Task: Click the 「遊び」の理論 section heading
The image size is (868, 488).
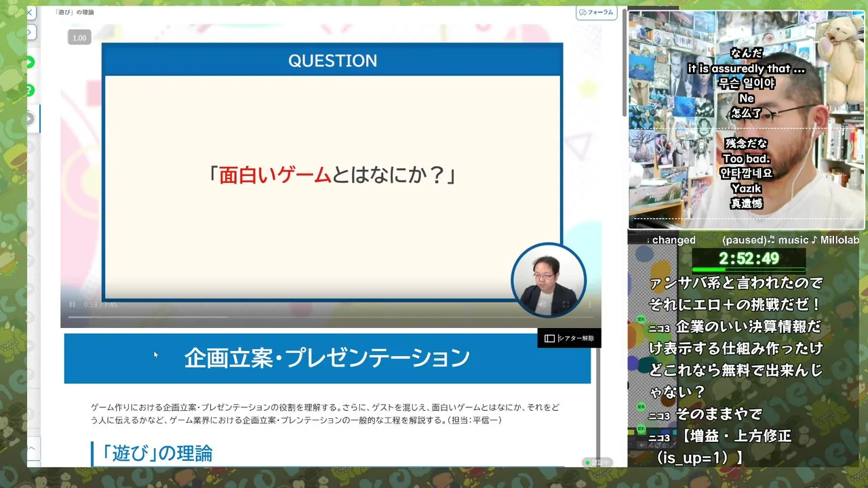Action: click(x=157, y=453)
